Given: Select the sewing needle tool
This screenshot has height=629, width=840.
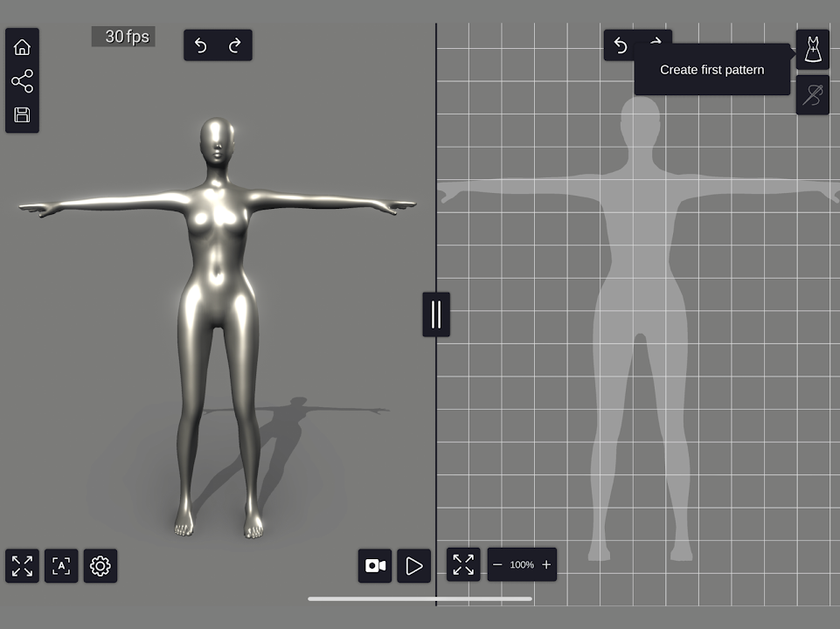Looking at the screenshot, I should (813, 94).
